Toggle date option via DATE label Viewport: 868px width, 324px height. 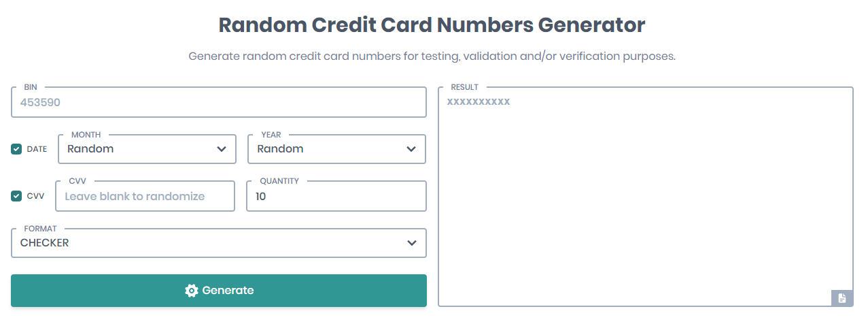click(37, 149)
